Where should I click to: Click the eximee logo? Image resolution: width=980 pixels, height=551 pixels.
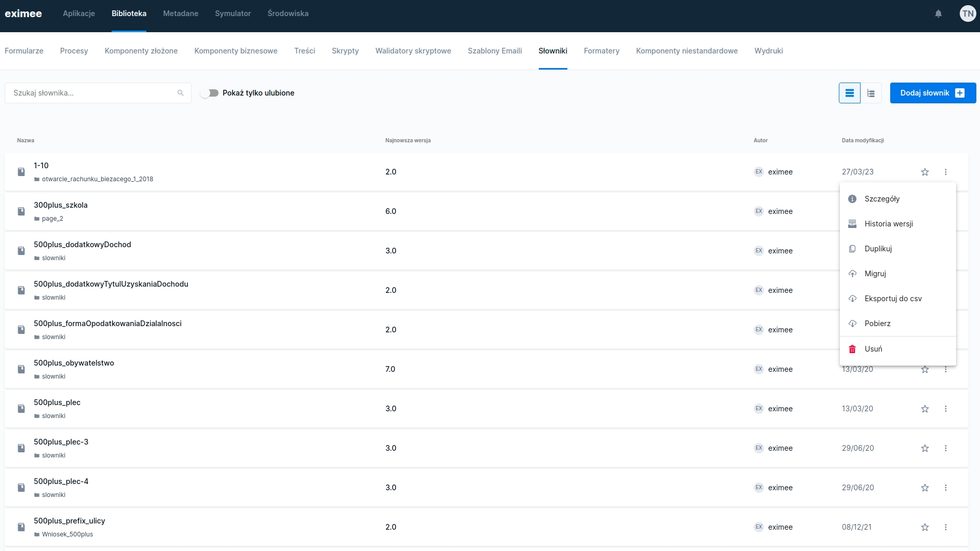tap(23, 14)
